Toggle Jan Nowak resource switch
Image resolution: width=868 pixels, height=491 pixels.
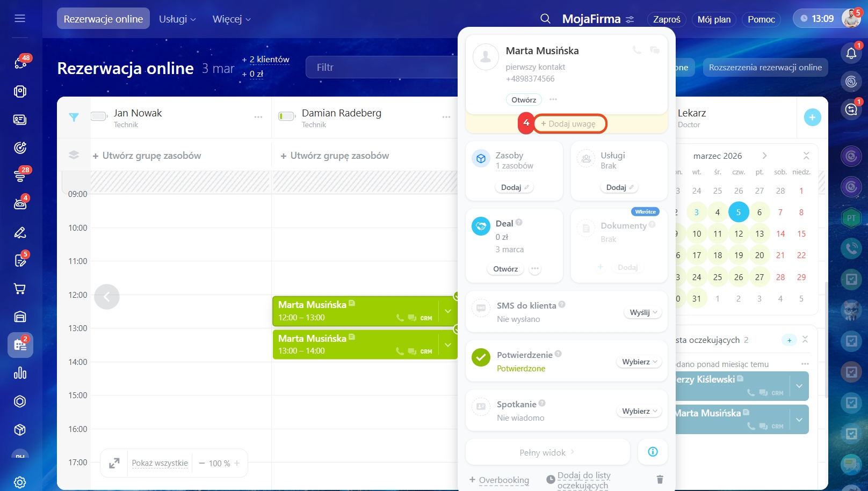pyautogui.click(x=99, y=116)
